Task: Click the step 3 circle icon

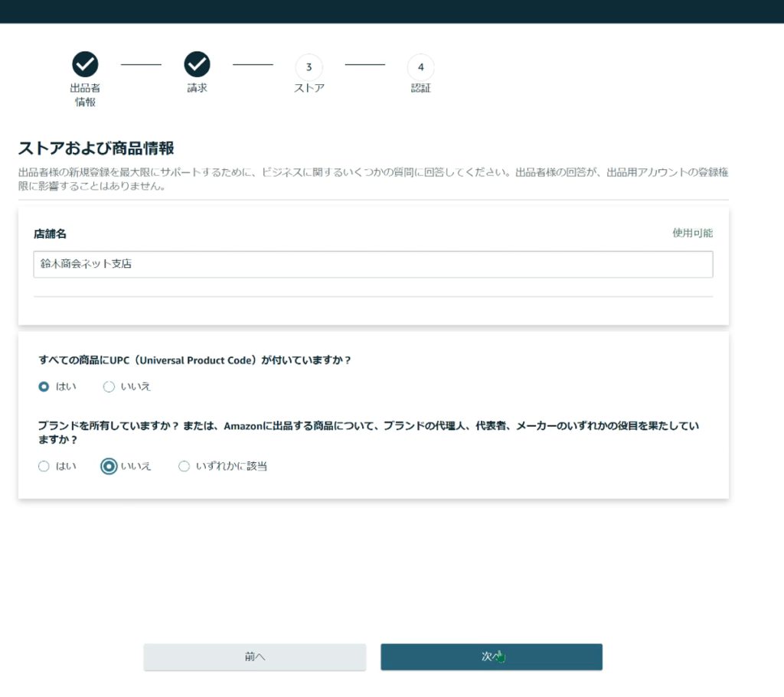Action: (309, 67)
